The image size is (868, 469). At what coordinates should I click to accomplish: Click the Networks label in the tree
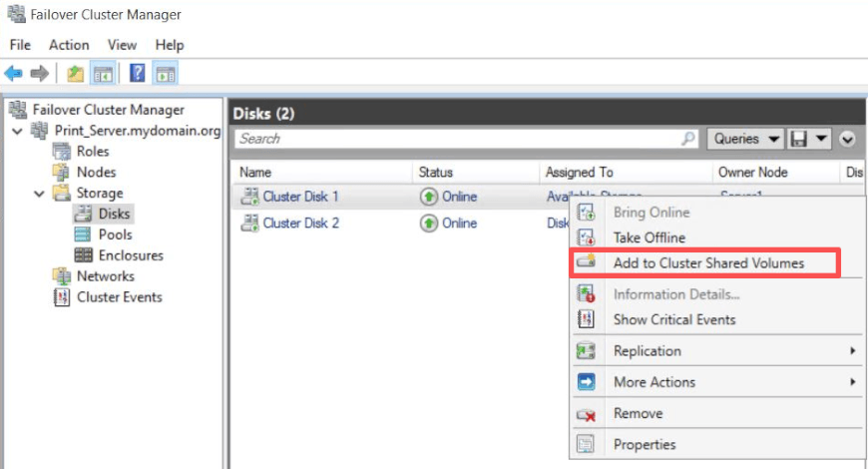coord(105,276)
